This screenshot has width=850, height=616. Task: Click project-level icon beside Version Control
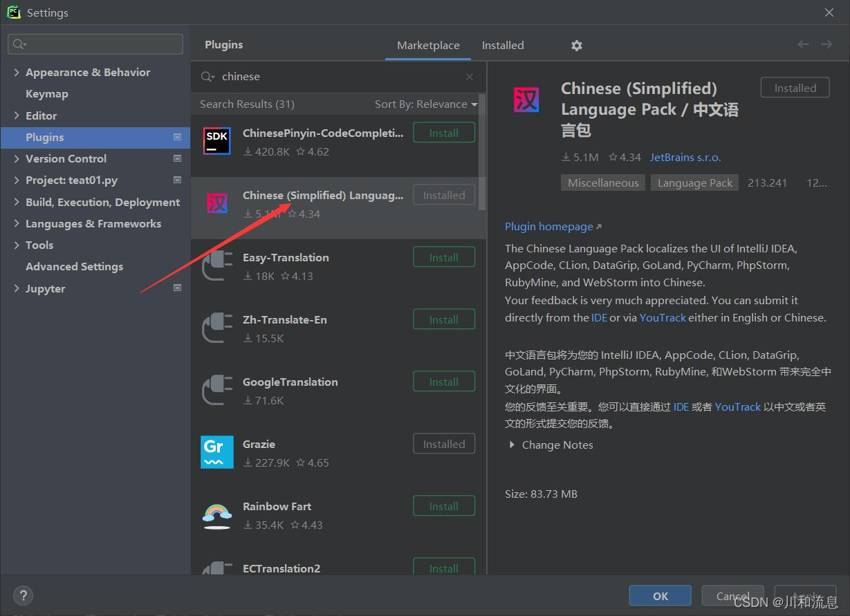coord(177,158)
